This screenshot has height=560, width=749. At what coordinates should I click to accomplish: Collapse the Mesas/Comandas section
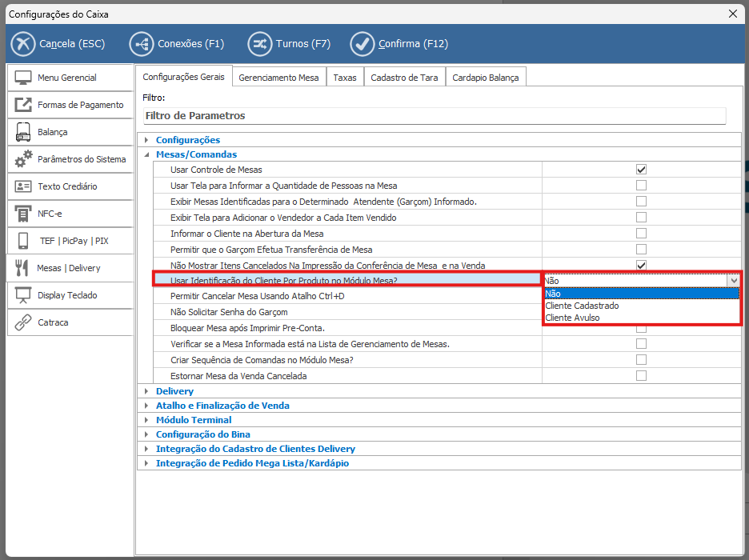[146, 154]
